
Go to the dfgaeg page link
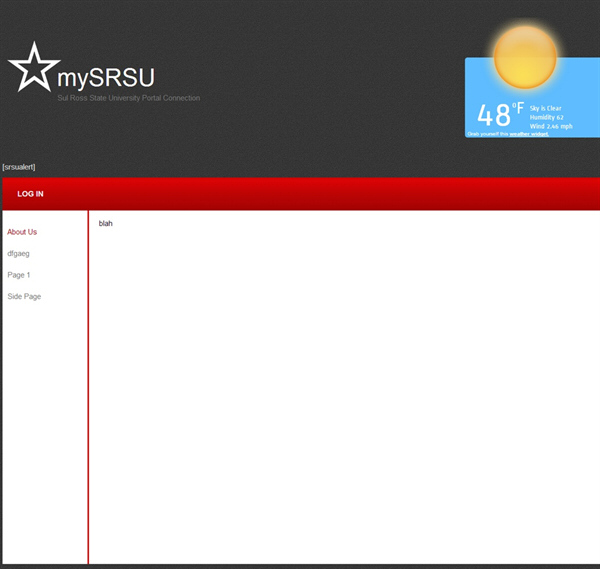tap(18, 254)
